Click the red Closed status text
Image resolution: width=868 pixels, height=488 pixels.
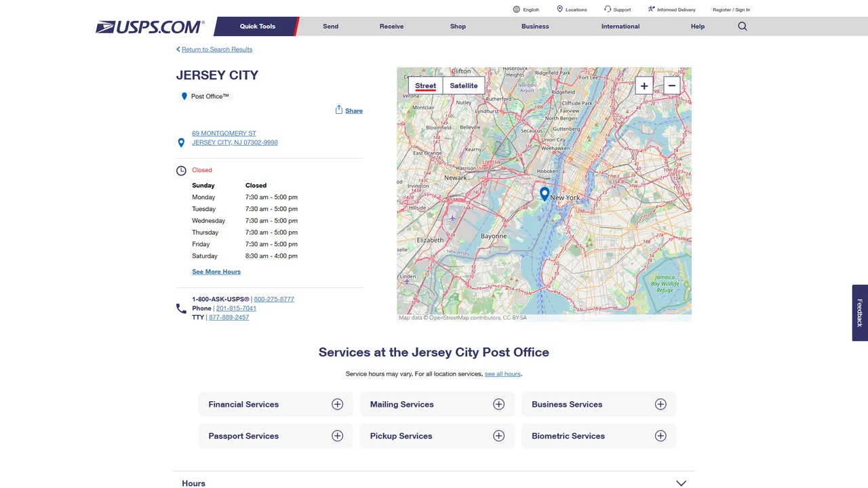[x=202, y=170]
